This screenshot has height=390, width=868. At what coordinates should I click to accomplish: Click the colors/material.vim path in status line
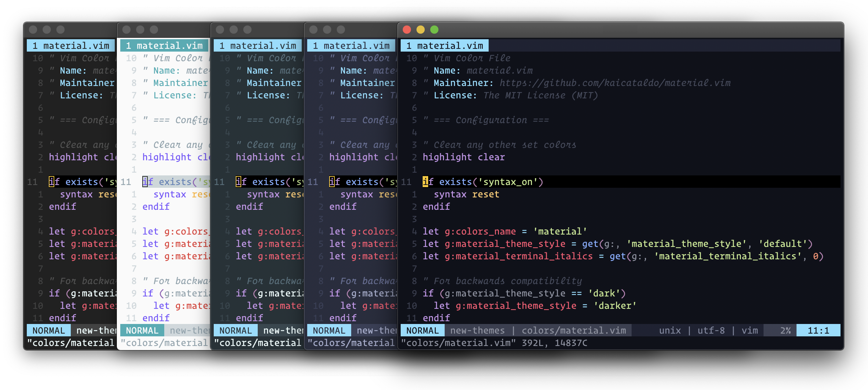574,331
